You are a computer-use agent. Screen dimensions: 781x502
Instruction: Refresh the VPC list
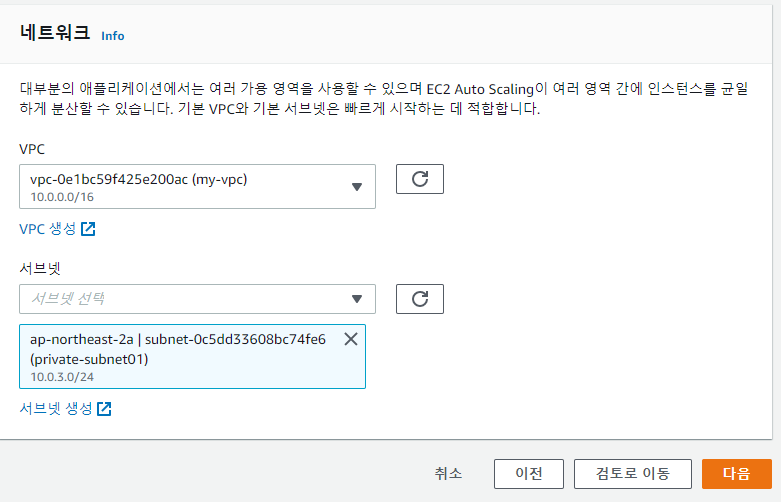420,179
